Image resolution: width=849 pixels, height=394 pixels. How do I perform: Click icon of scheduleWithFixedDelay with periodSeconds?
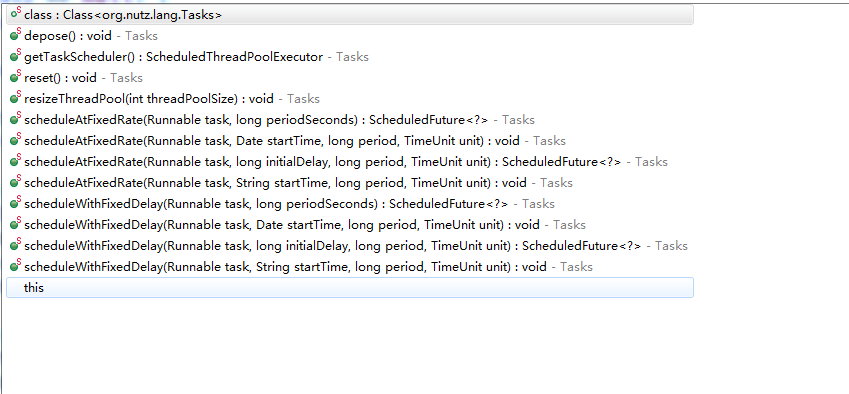(x=16, y=203)
